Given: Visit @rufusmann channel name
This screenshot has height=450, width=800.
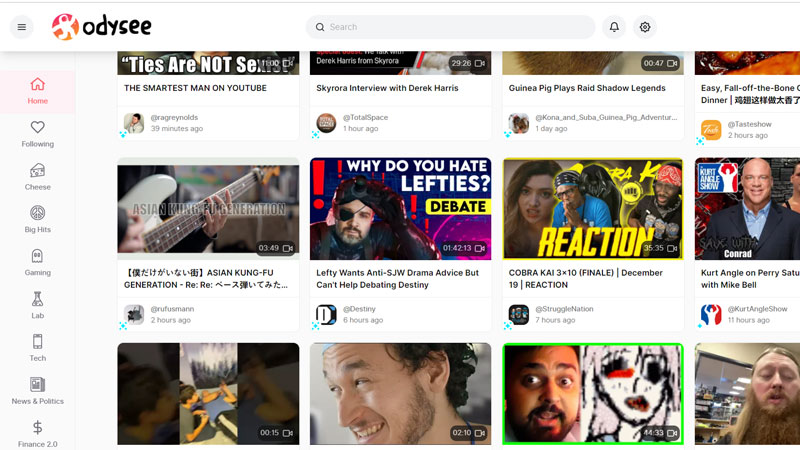Looking at the screenshot, I should tap(172, 309).
